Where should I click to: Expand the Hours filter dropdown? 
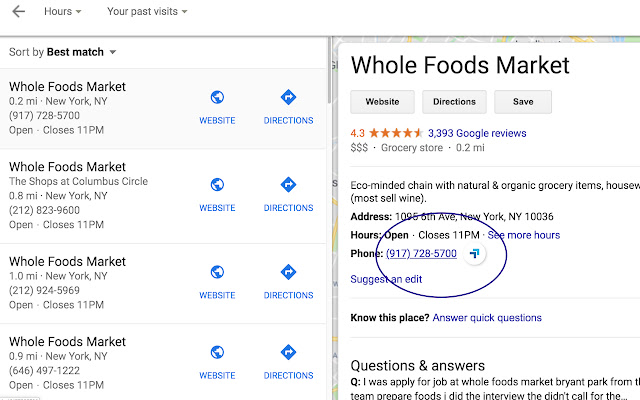point(63,12)
